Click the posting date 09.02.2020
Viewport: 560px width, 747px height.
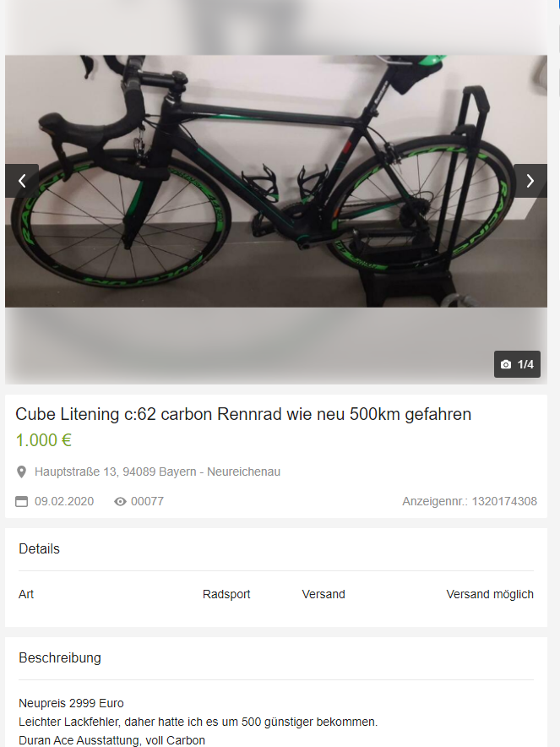point(64,501)
